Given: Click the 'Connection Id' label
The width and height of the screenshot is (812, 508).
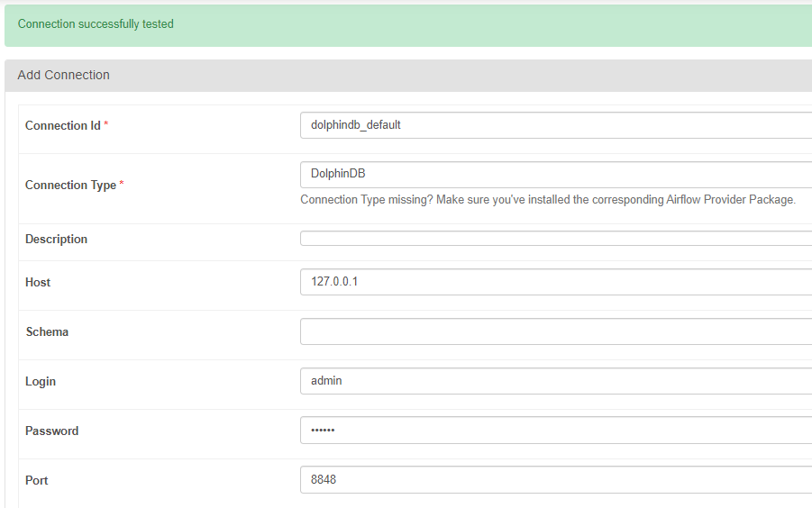Looking at the screenshot, I should click(x=63, y=126).
